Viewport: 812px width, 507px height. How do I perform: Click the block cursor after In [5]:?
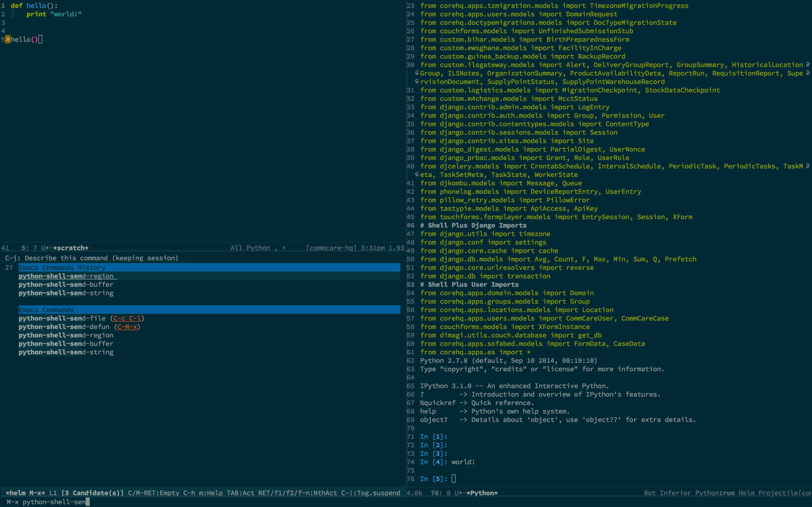point(454,479)
